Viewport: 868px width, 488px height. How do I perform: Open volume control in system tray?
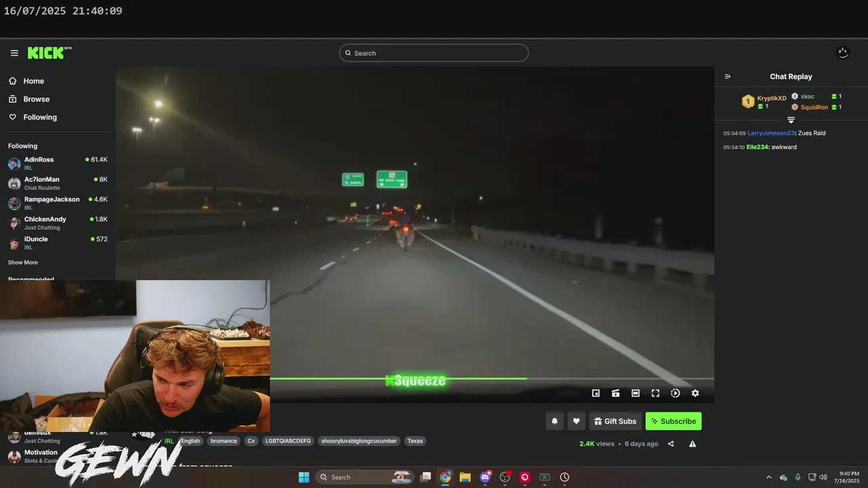point(823,477)
